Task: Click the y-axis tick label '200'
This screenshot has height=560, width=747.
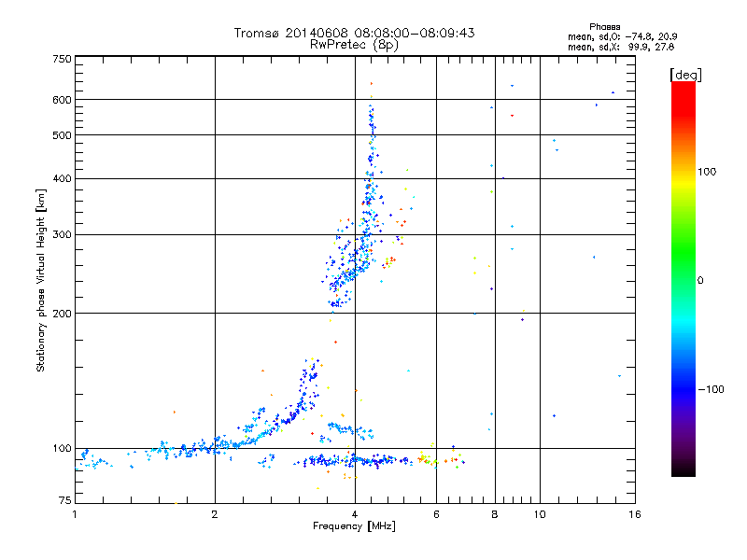Action: pyautogui.click(x=62, y=314)
